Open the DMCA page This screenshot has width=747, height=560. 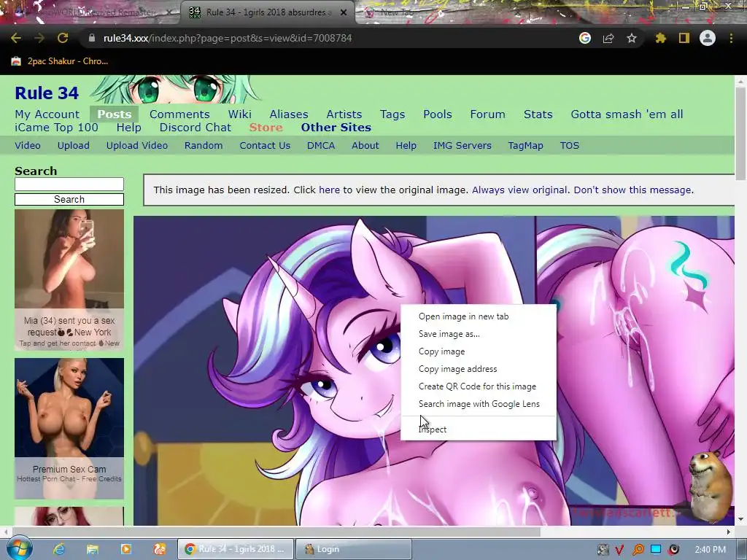(x=321, y=146)
